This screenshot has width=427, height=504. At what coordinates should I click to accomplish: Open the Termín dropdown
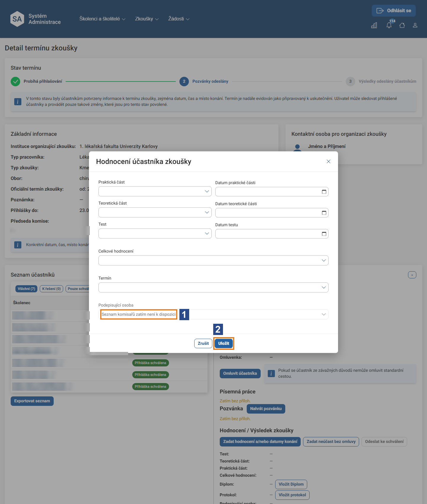coord(213,287)
